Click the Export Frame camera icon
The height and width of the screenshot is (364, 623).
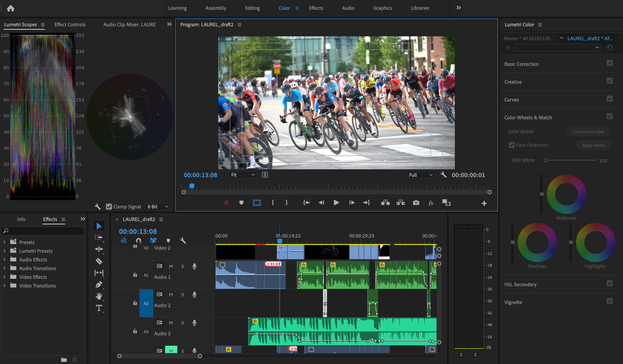pos(416,203)
